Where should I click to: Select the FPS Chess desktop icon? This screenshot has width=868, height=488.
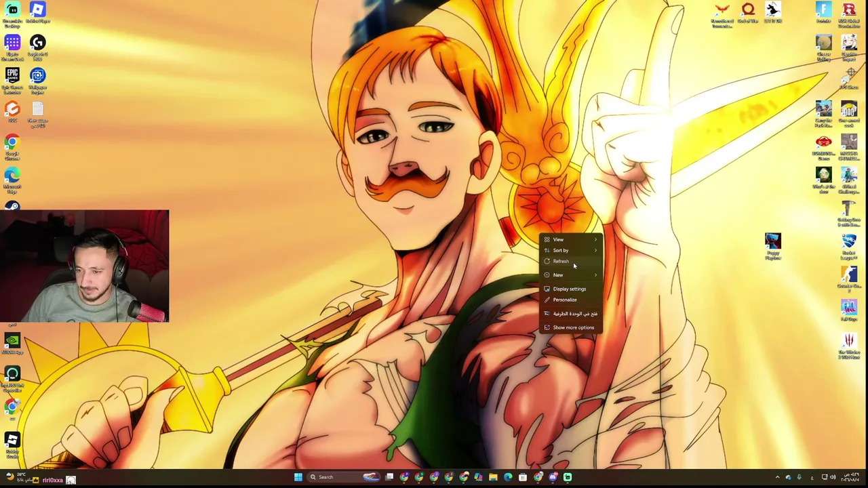coord(849,79)
